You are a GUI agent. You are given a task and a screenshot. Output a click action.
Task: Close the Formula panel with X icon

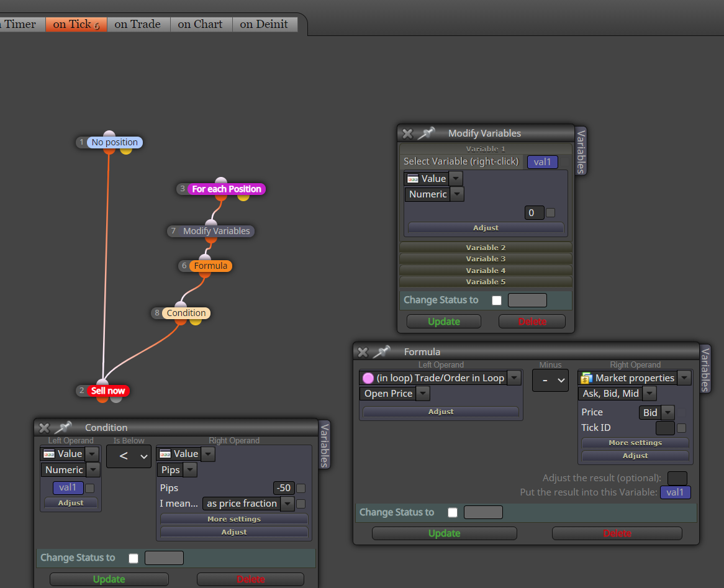point(363,353)
